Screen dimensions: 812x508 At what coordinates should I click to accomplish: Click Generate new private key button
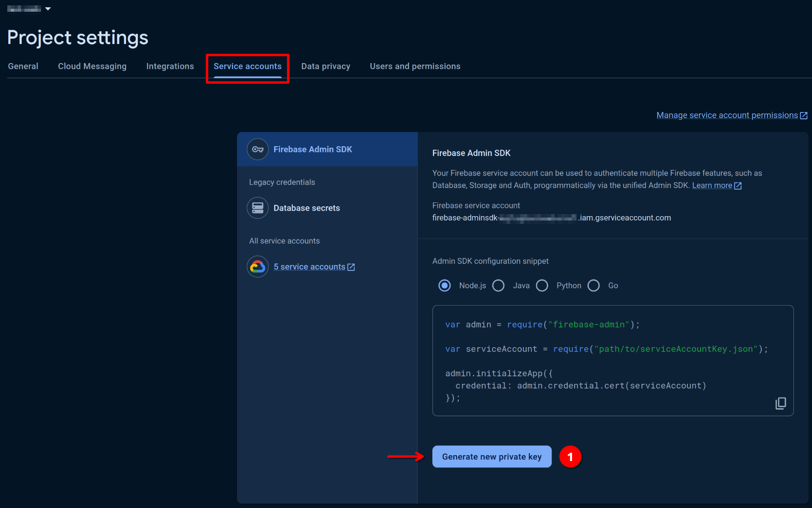tap(492, 457)
